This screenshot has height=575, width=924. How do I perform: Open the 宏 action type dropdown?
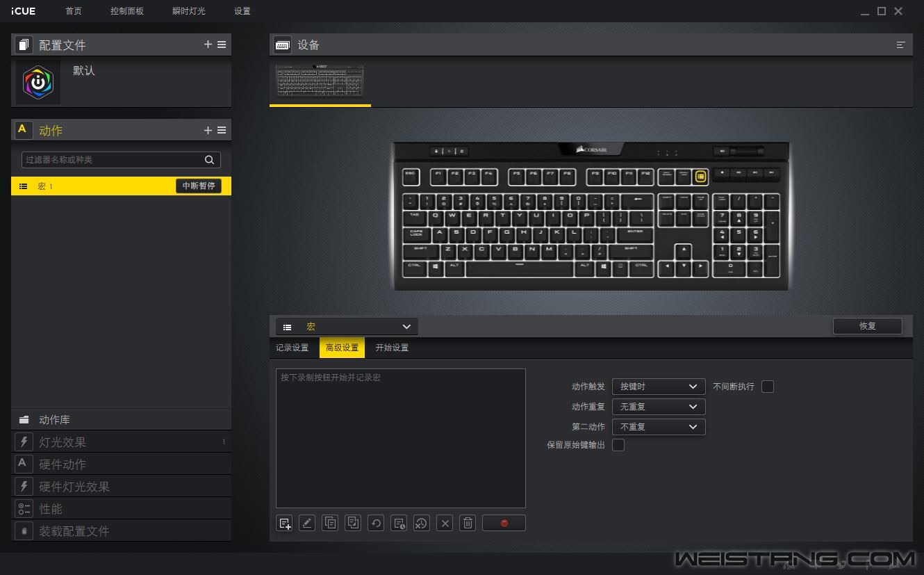(347, 327)
